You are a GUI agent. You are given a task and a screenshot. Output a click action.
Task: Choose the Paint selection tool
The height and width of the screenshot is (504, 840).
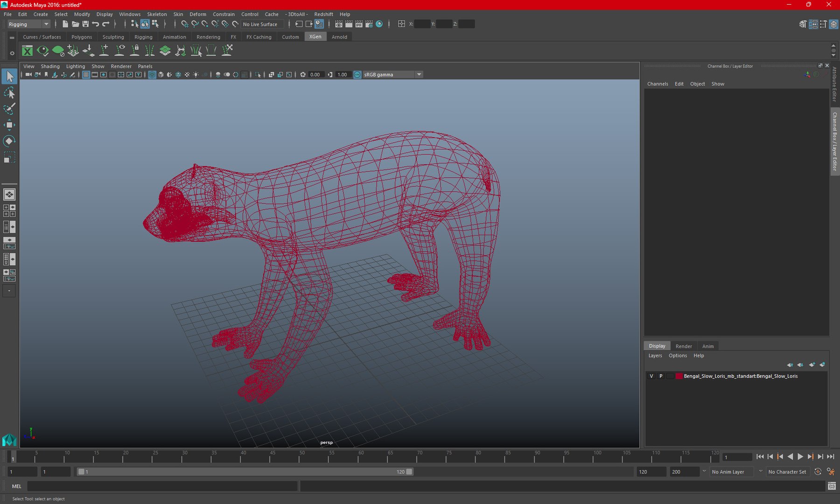9,108
